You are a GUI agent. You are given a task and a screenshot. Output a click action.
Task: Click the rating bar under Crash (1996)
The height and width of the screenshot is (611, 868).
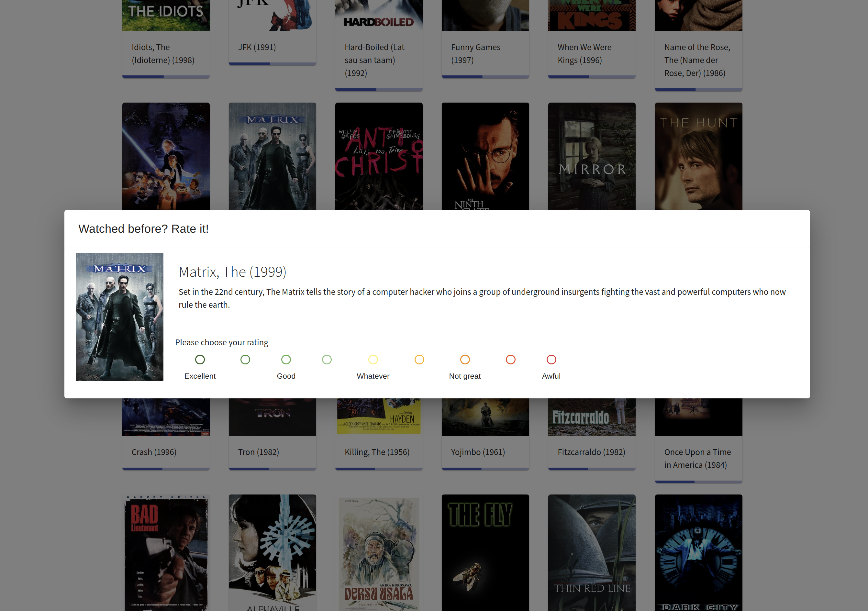click(x=166, y=469)
